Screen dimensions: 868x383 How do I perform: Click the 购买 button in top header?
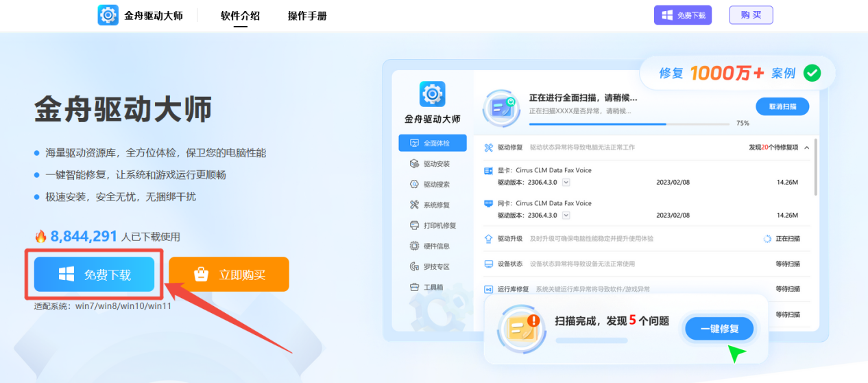click(x=751, y=15)
